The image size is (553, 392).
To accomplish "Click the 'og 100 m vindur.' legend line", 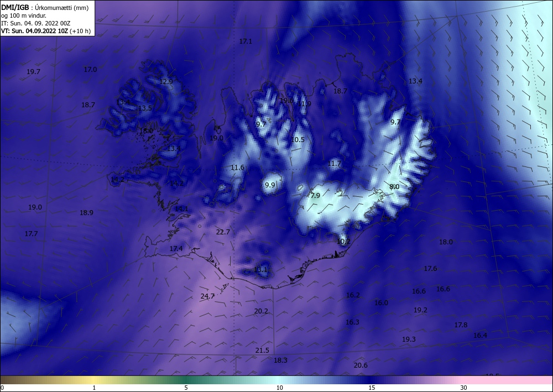I will (24, 15).
